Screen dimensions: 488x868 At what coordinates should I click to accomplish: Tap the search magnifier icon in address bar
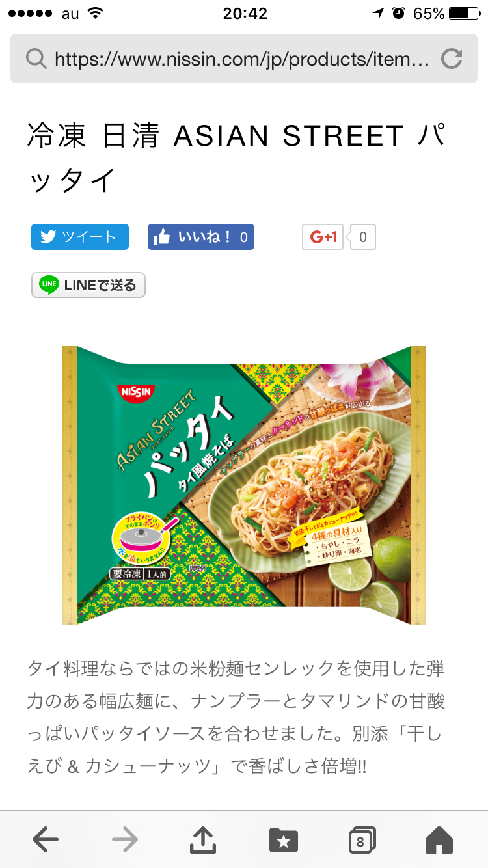click(36, 59)
